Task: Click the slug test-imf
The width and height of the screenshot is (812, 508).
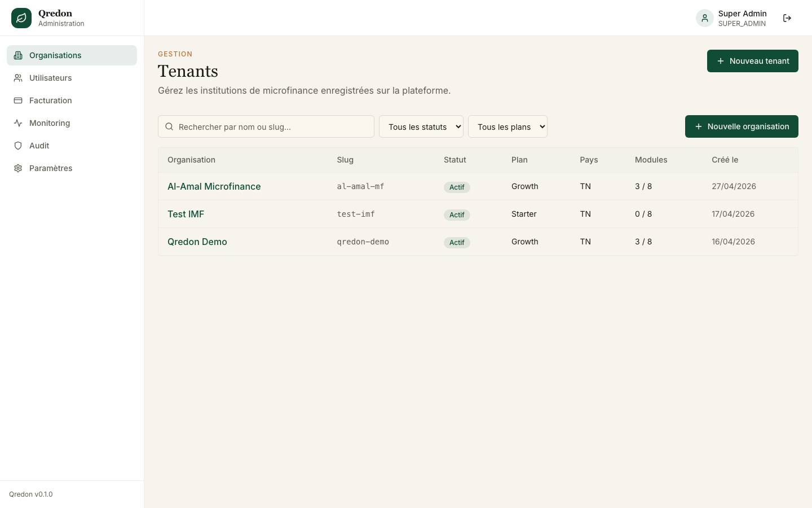Action: click(356, 214)
